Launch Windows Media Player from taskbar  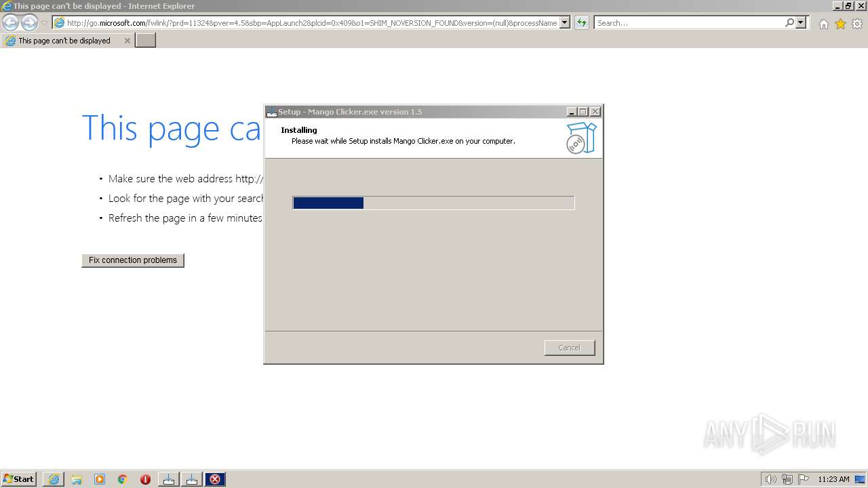pos(100,479)
